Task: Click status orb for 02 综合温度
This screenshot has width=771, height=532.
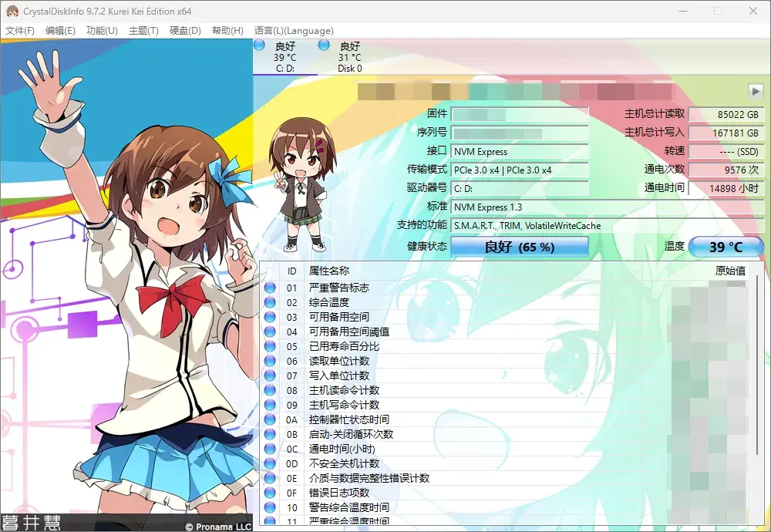Action: coord(270,302)
